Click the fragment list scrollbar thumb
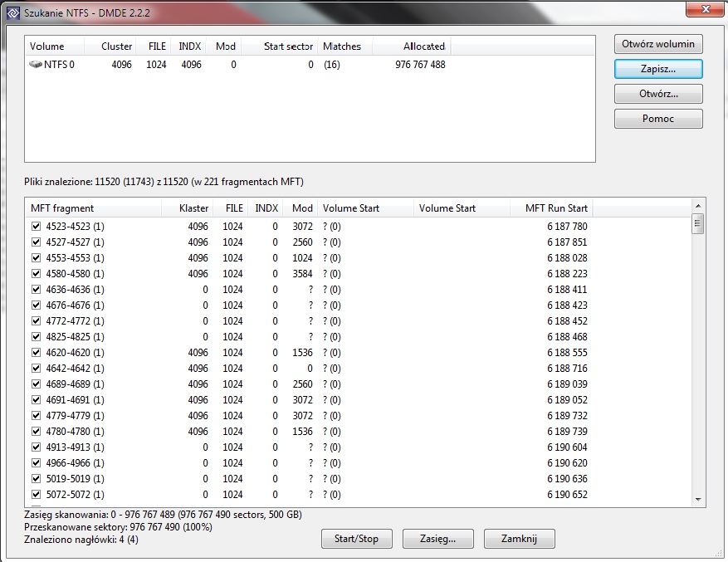This screenshot has width=728, height=562. pos(697,224)
